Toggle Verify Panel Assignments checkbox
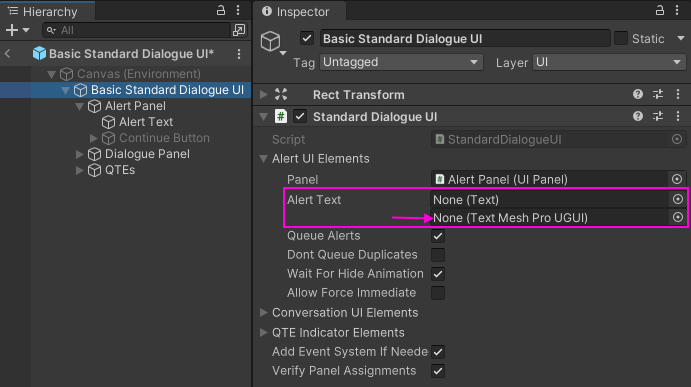Viewport: 691px width, 387px height. 438,371
